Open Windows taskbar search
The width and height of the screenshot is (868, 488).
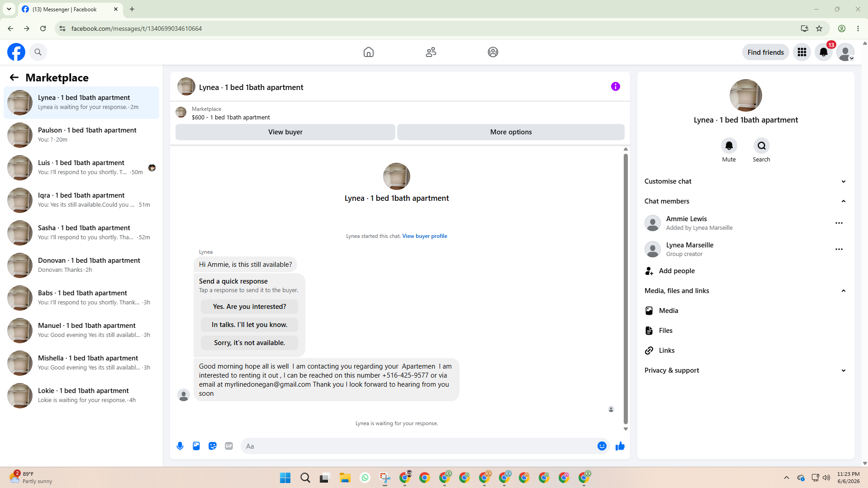coord(305,478)
